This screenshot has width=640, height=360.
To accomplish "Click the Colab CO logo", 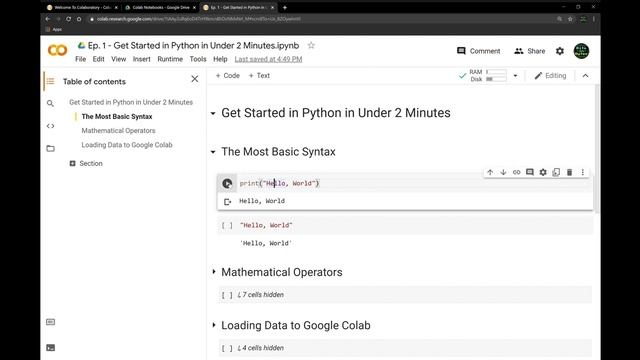I will click(x=57, y=51).
